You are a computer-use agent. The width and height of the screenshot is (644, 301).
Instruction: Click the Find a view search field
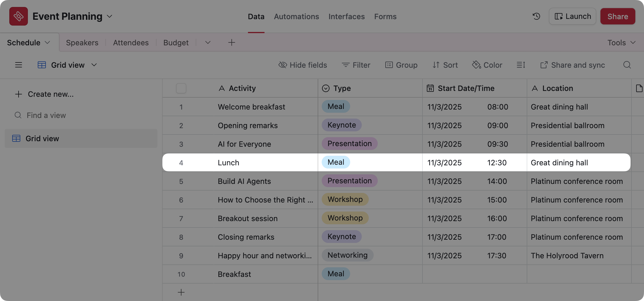tap(46, 115)
